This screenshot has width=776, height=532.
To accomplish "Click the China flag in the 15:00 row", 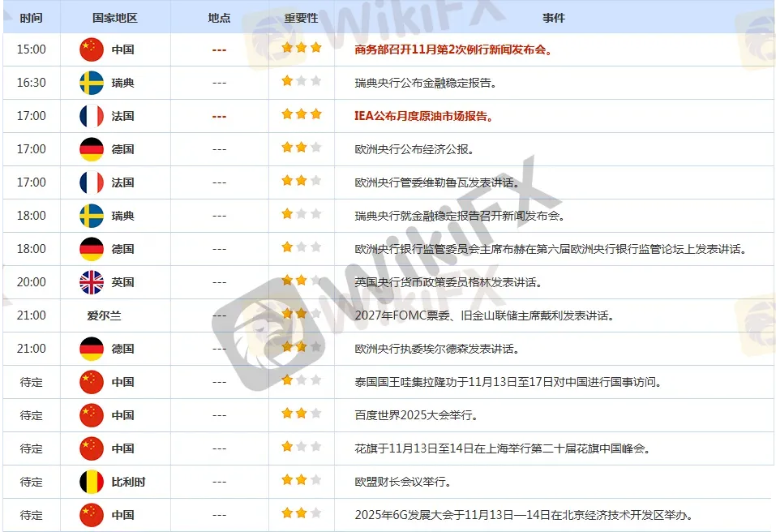I will click(92, 49).
